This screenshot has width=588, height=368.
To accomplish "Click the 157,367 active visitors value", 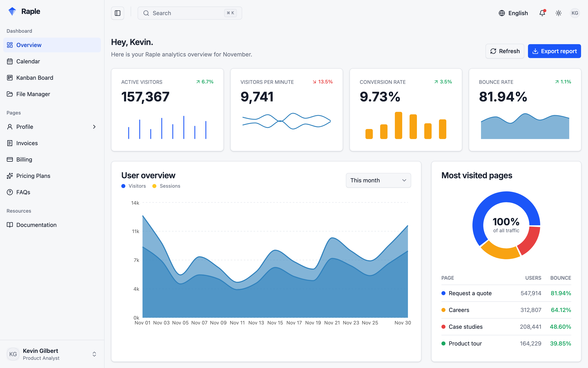I will tap(145, 97).
